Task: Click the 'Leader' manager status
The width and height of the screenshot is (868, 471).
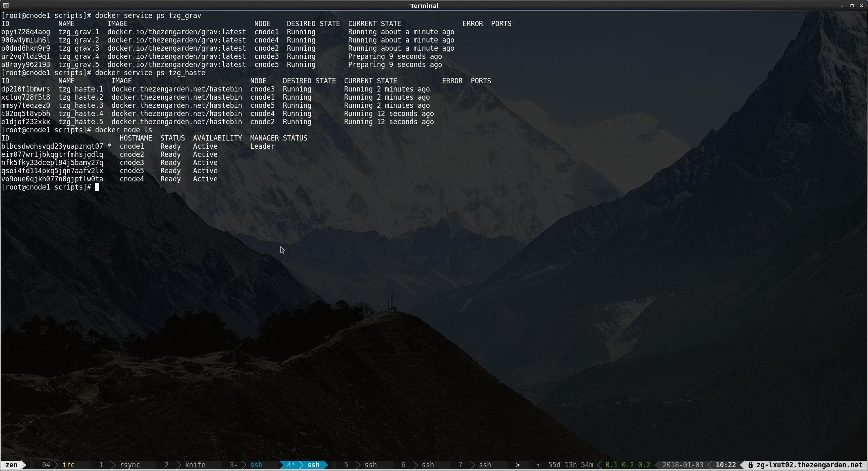Action: [x=263, y=146]
